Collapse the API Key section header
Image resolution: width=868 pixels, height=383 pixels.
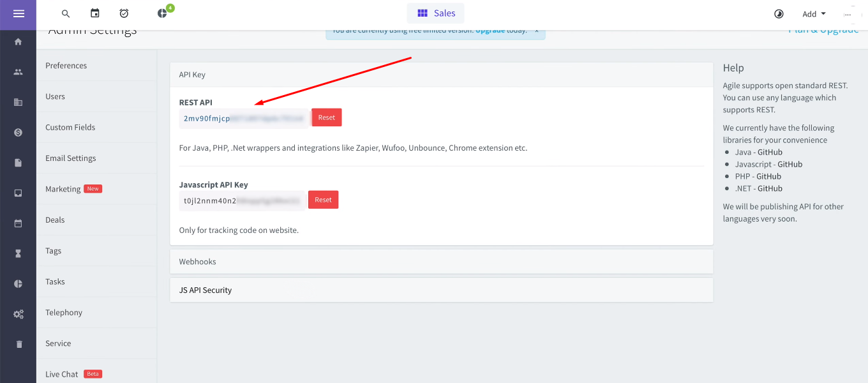[x=442, y=75]
